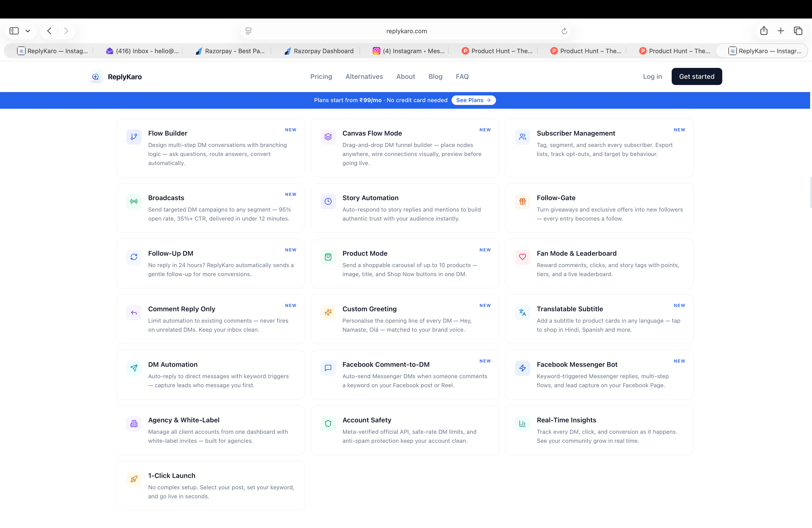This screenshot has width=812, height=528.
Task: Click the Story Automation clock icon
Action: (328, 201)
